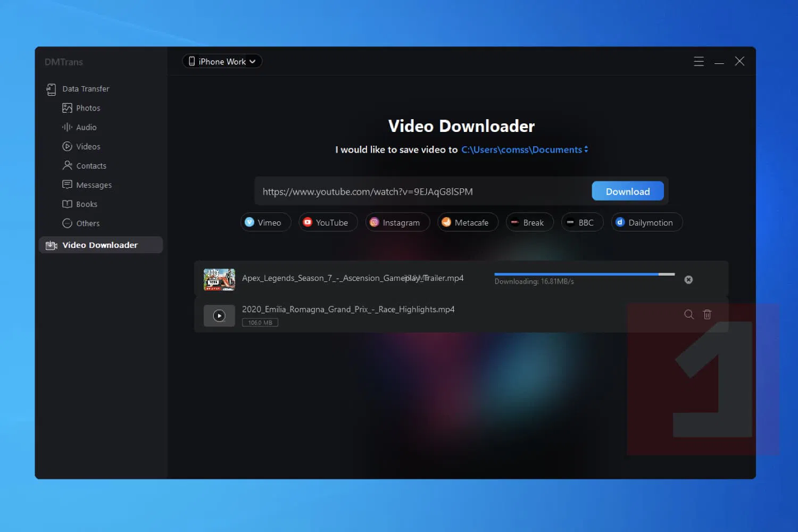Viewport: 798px width, 532px height.
Task: Click the Photos picture icon
Action: tap(67, 108)
